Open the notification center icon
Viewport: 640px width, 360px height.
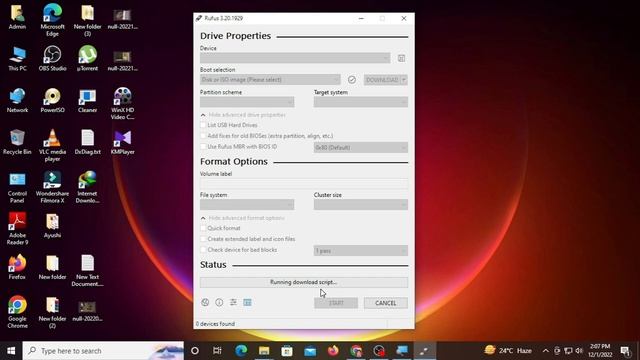pyautogui.click(x=625, y=351)
